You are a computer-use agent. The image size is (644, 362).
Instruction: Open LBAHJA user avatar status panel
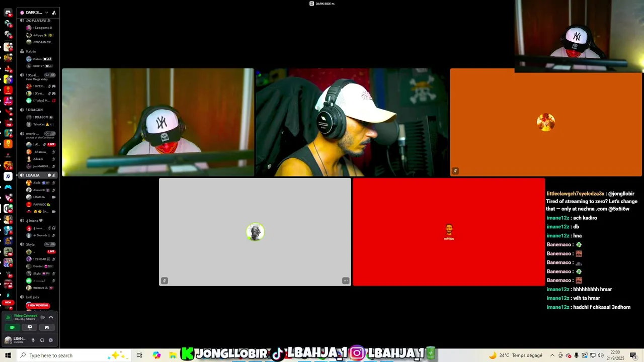8,340
